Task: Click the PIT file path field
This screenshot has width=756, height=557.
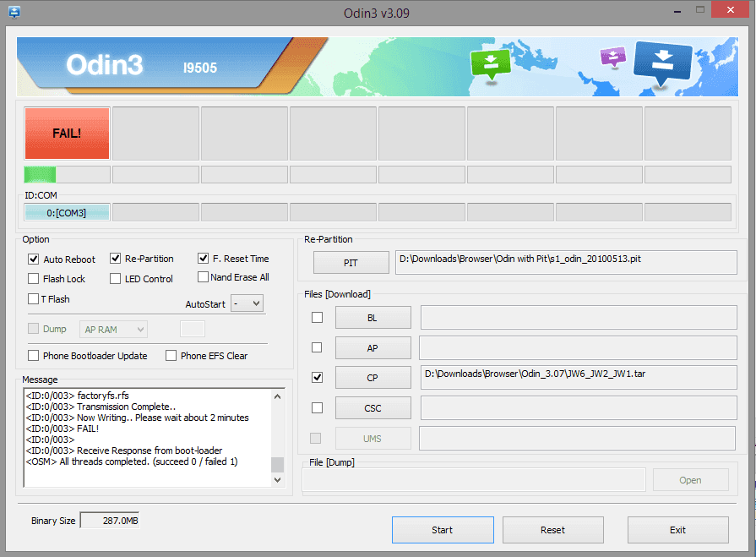Action: point(566,262)
